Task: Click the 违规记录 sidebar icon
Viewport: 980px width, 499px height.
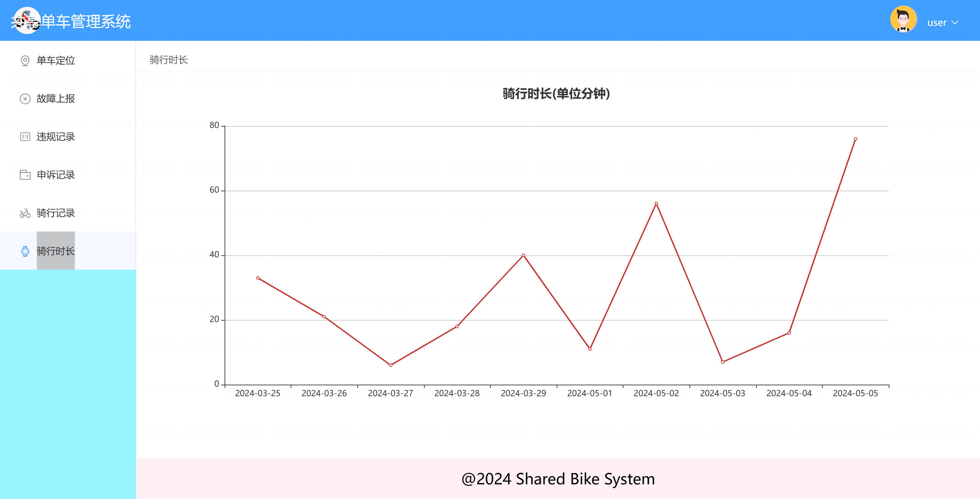Action: point(25,136)
